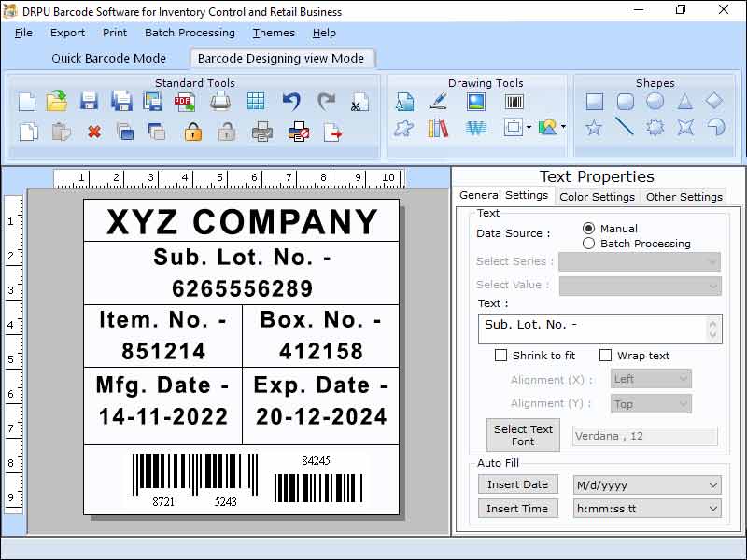Screen dimensions: 747x560
Task: Switch to the Color Settings tab
Action: tap(598, 197)
